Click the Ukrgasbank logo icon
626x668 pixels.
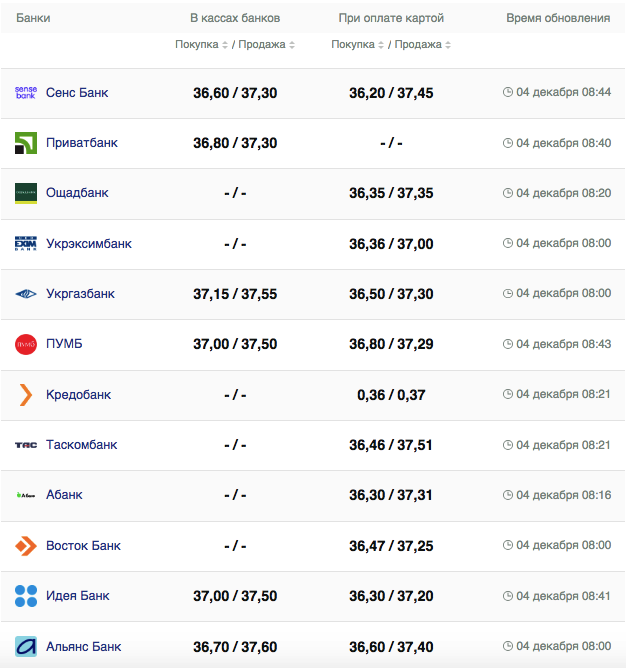pyautogui.click(x=26, y=294)
